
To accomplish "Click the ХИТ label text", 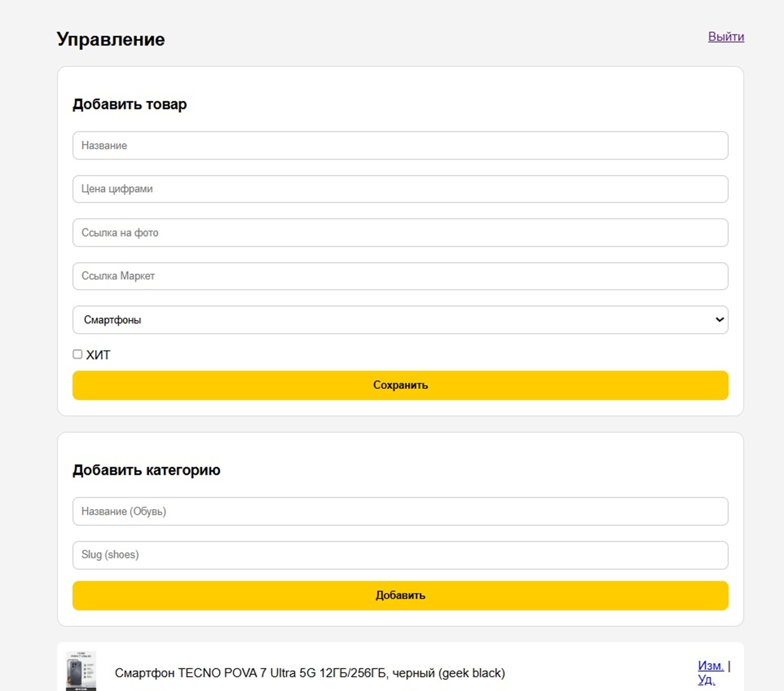I will click(98, 355).
